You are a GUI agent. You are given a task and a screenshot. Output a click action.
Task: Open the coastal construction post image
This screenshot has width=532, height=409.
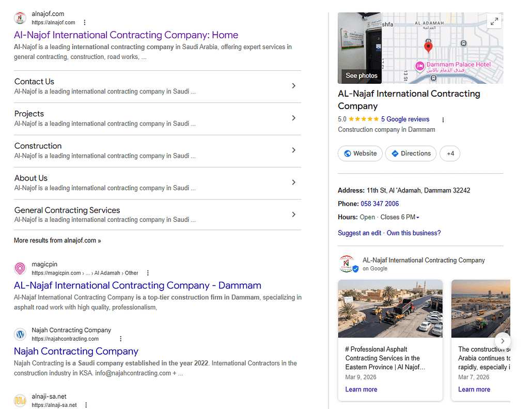[x=481, y=309]
